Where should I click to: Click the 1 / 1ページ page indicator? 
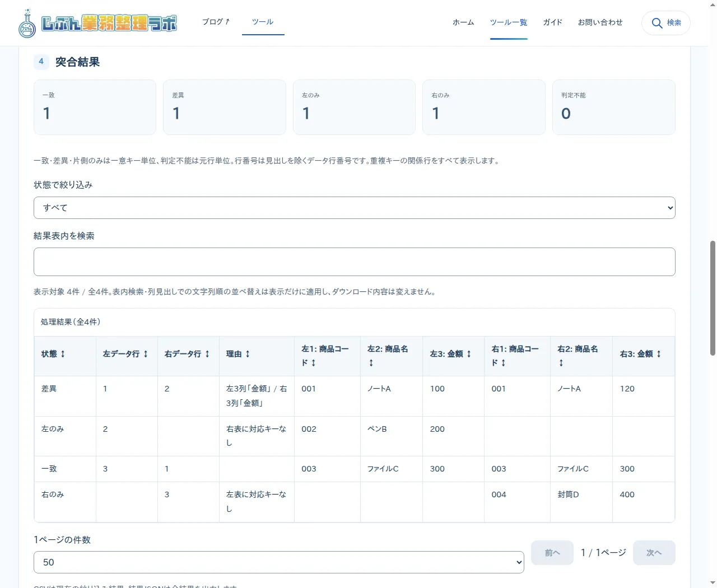tap(603, 553)
